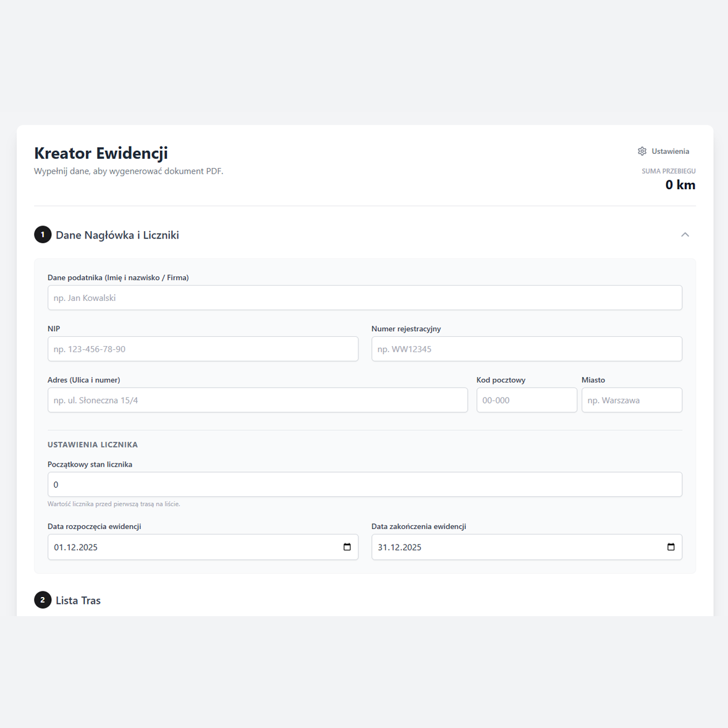Image resolution: width=728 pixels, height=728 pixels.
Task: Click the end date 31.12.2025 field
Action: coord(513,547)
